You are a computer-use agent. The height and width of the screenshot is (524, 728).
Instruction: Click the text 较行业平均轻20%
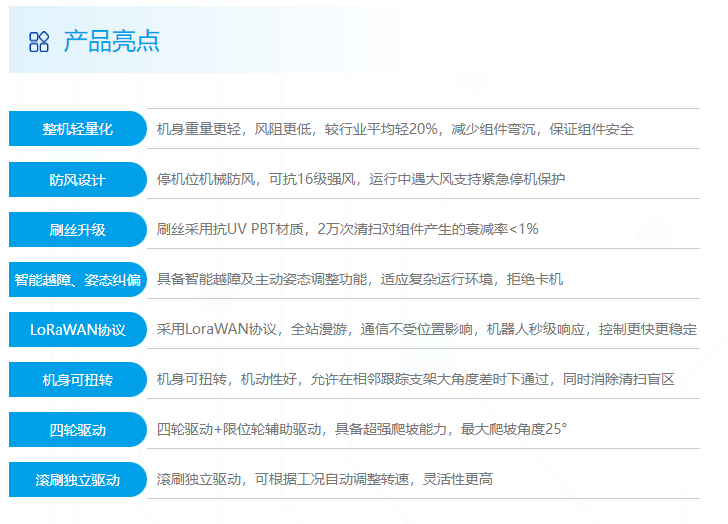tap(380, 129)
